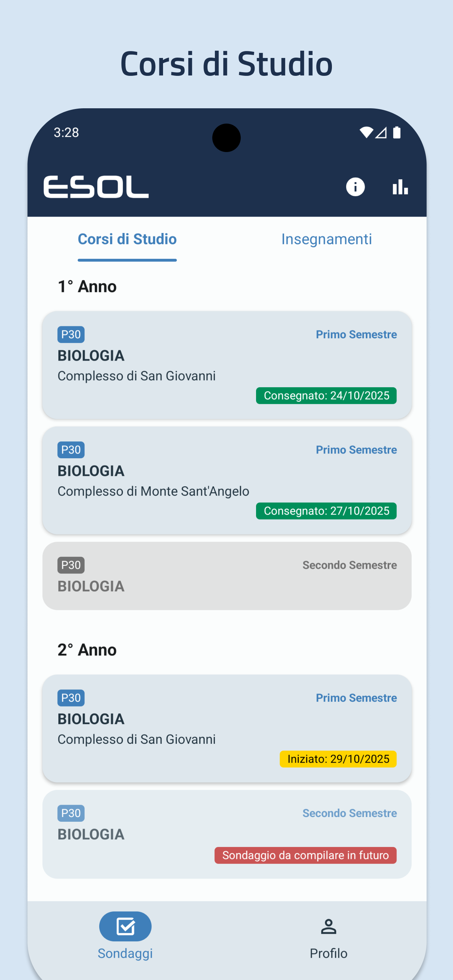
Task: Open Biologia Complesso di Monte Sant'Angelo card
Action: coord(227,480)
